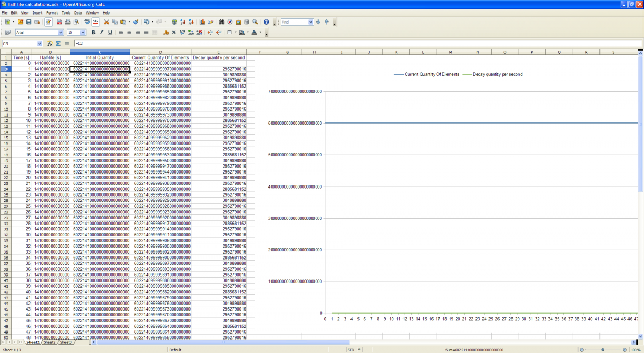The width and height of the screenshot is (644, 353).
Task: Click the 'Decay quantity per second' header cell
Action: tap(219, 57)
